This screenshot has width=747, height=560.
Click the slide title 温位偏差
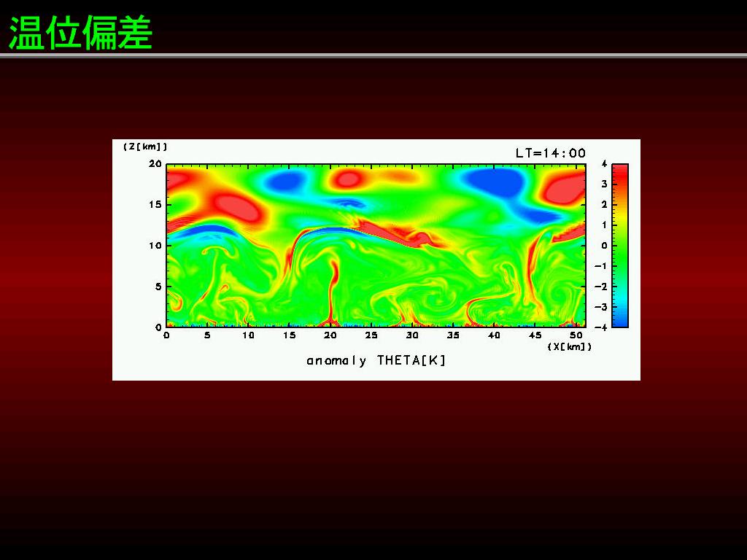click(80, 33)
